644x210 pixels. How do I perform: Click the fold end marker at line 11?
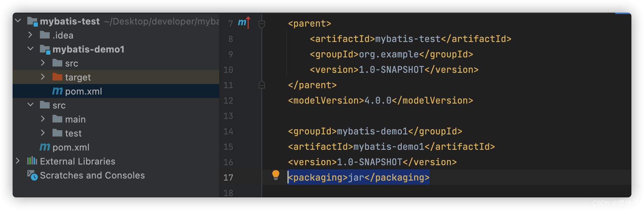pyautogui.click(x=262, y=85)
